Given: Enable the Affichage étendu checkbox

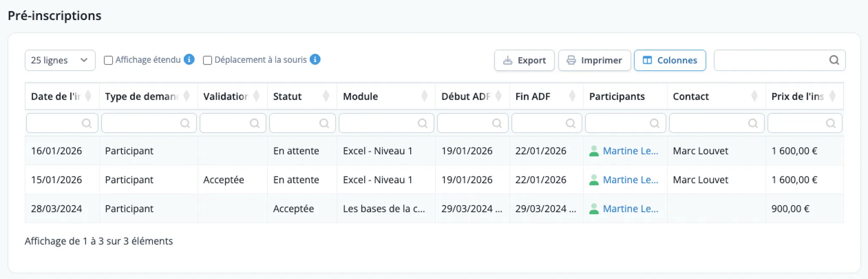Looking at the screenshot, I should [108, 60].
